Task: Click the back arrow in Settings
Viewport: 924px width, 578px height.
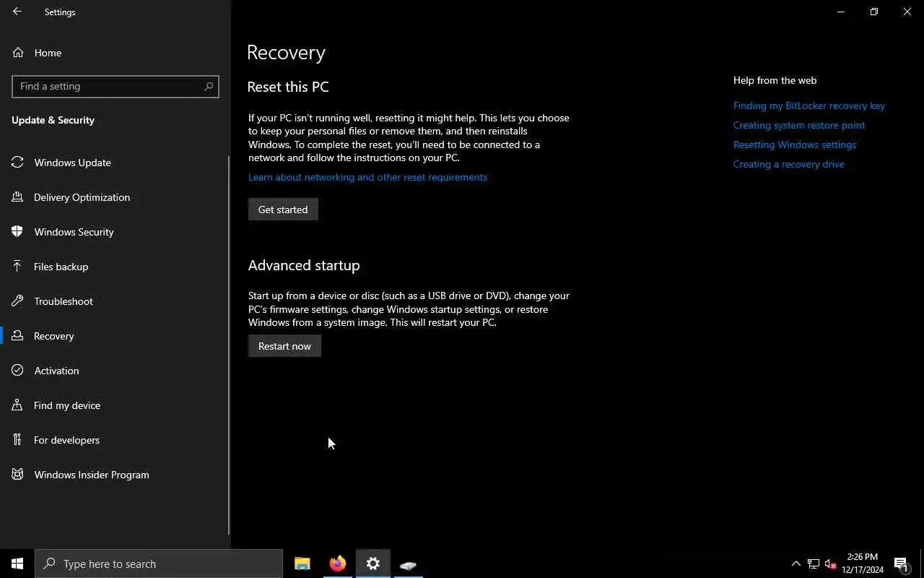Action: coord(17,12)
